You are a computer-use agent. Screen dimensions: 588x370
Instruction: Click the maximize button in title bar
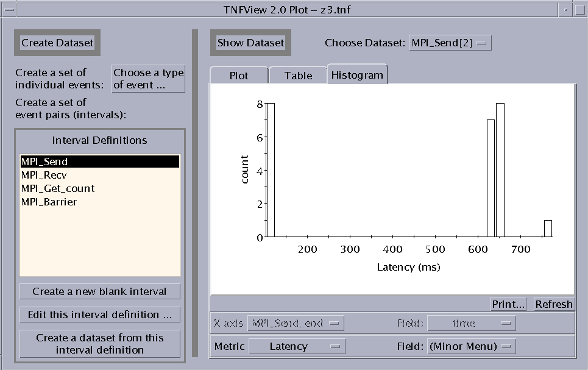[579, 10]
